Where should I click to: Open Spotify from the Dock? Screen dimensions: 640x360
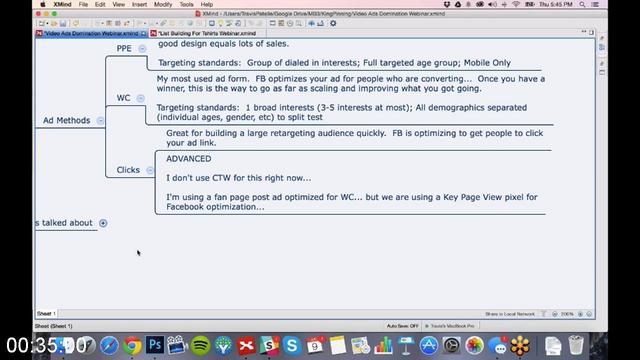click(x=200, y=346)
